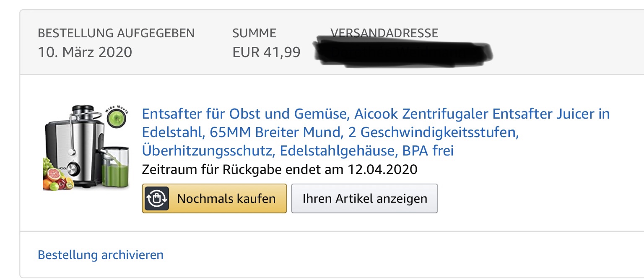Viewport: 644px width, 280px height.
Task: Click the return period text ending 12.04.2020
Action: (x=280, y=169)
